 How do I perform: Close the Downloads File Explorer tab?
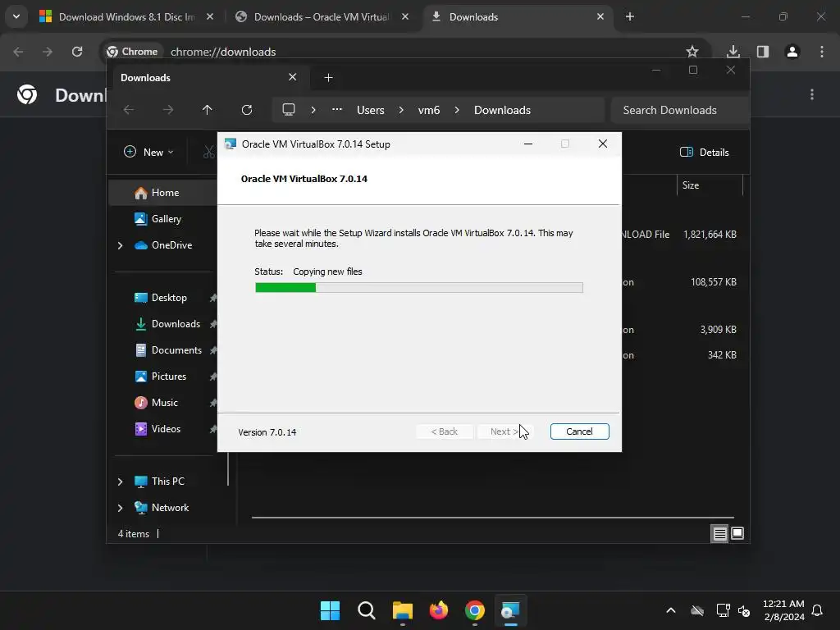(293, 77)
